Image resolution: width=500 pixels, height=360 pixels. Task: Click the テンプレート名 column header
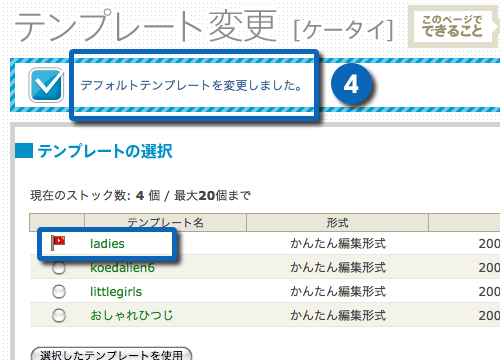click(x=165, y=222)
